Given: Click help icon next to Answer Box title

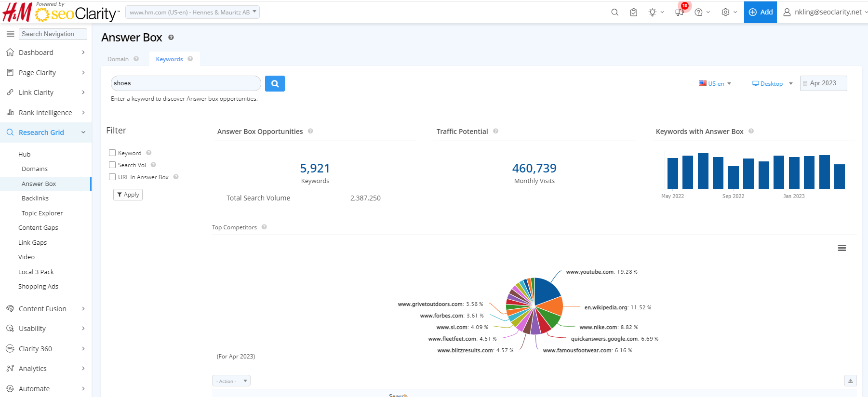Looking at the screenshot, I should (x=171, y=38).
